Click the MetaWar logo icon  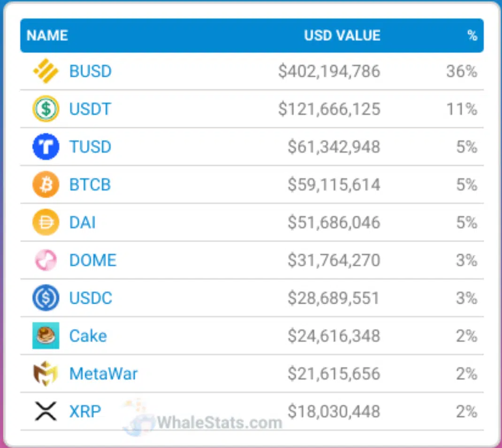46,374
